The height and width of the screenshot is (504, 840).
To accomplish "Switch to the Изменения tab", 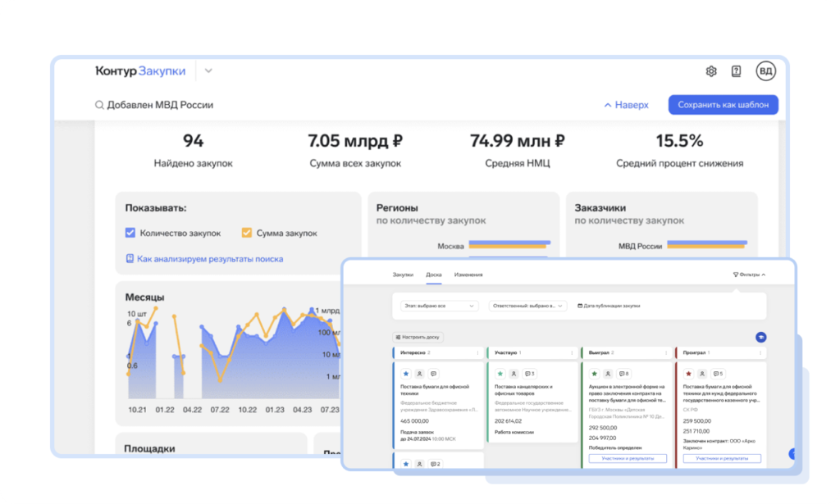I will [468, 275].
